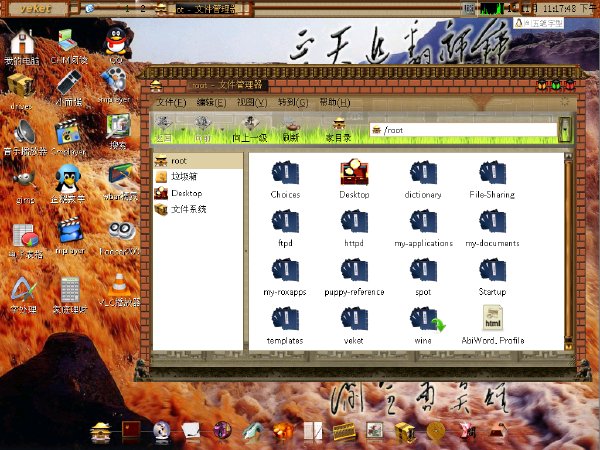Open the 视图(V) menu
Image resolution: width=600 pixels, height=450 pixels.
(252, 103)
